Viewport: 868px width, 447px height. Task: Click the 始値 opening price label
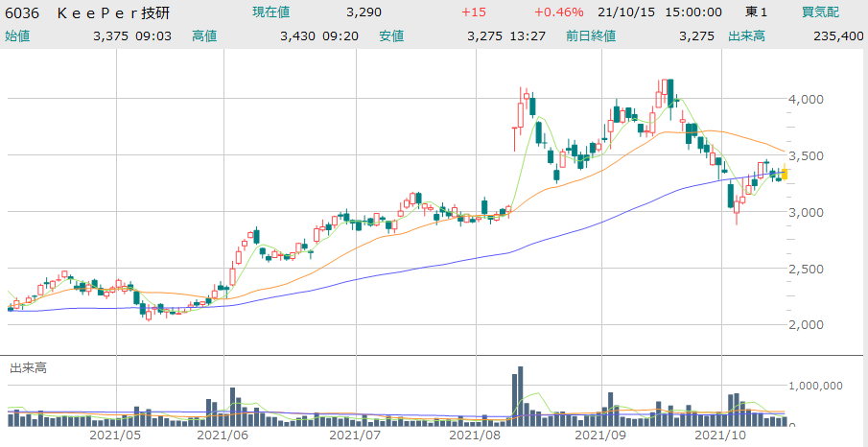pyautogui.click(x=17, y=35)
